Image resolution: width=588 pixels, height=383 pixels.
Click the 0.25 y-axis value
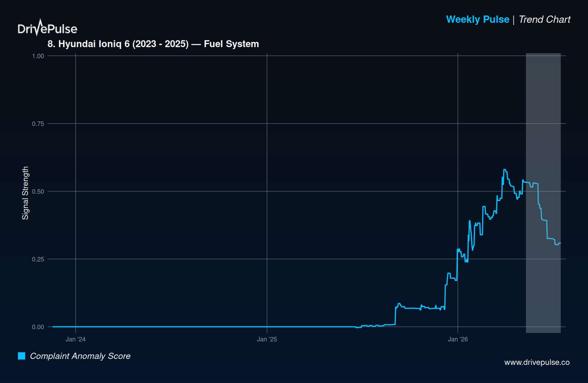click(x=38, y=259)
